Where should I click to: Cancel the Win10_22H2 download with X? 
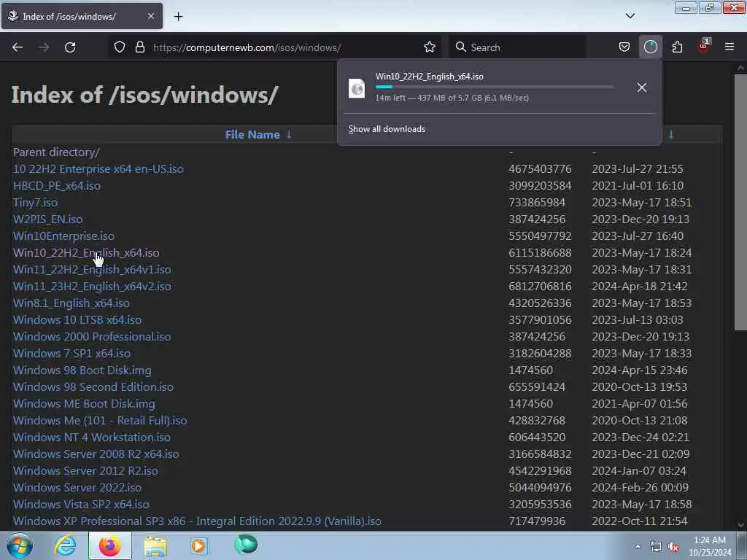click(x=642, y=87)
